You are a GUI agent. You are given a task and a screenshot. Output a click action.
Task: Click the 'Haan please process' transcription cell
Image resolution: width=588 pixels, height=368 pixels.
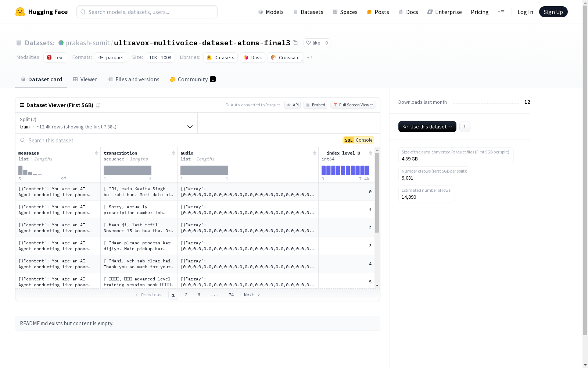pos(139,246)
